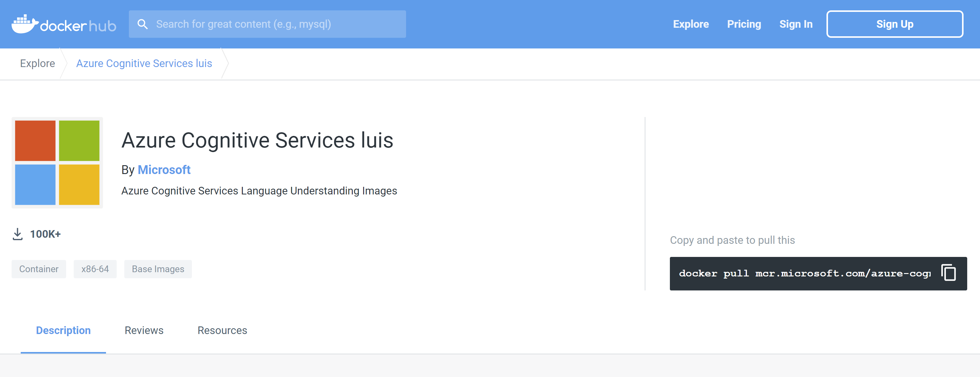Click the Sign Up button
The width and height of the screenshot is (980, 377).
click(x=895, y=24)
